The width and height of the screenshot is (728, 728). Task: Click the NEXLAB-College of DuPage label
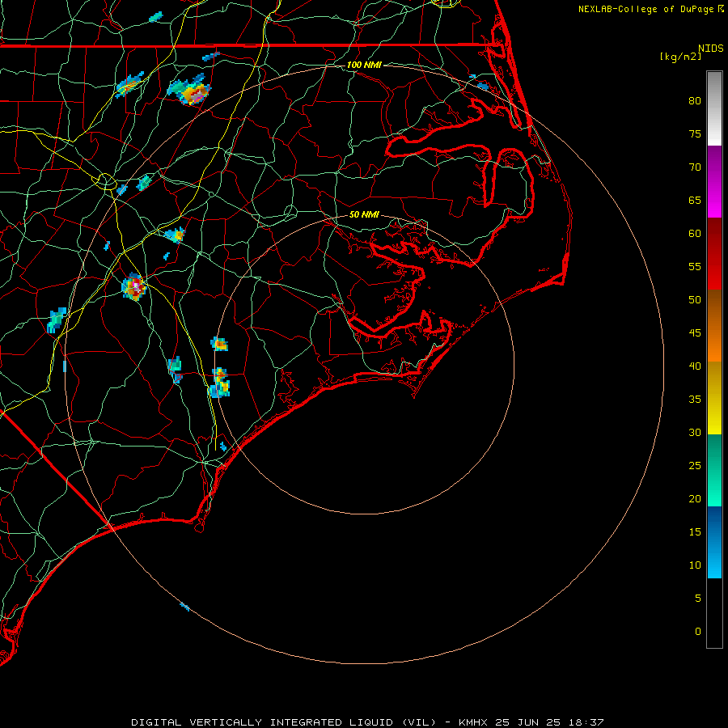tap(646, 9)
